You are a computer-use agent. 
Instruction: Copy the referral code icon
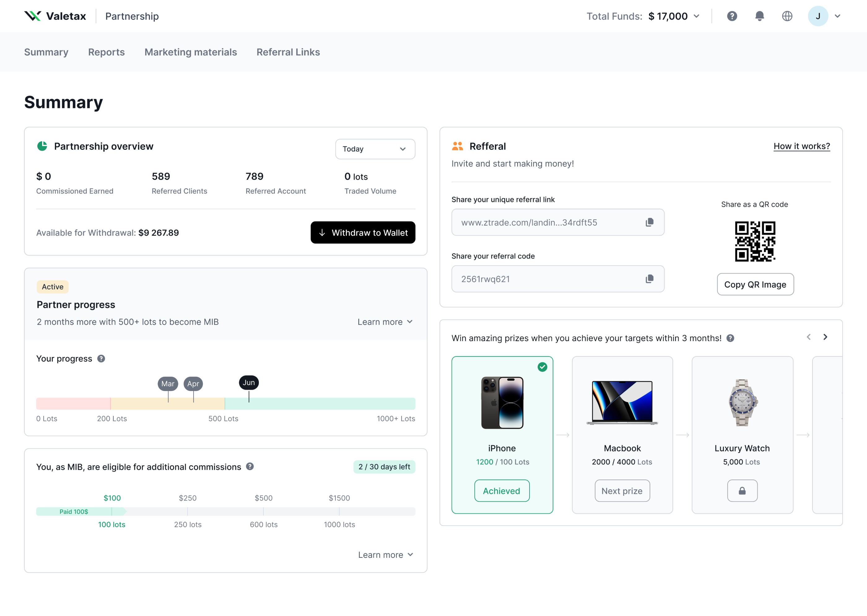click(649, 279)
